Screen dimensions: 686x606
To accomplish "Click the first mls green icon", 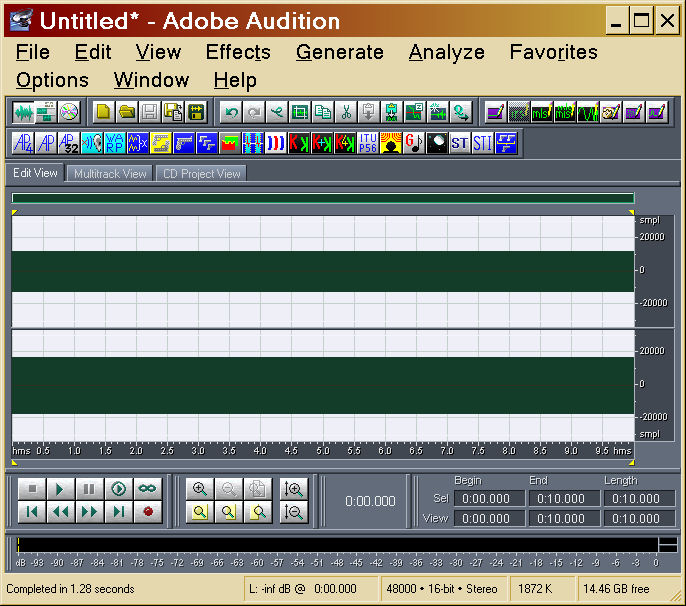I will [542, 112].
